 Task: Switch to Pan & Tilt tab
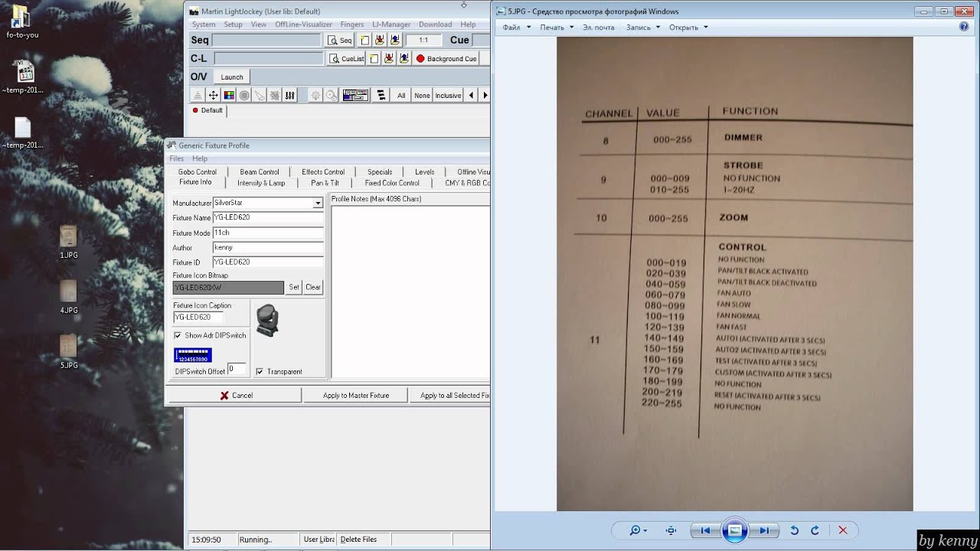point(325,183)
